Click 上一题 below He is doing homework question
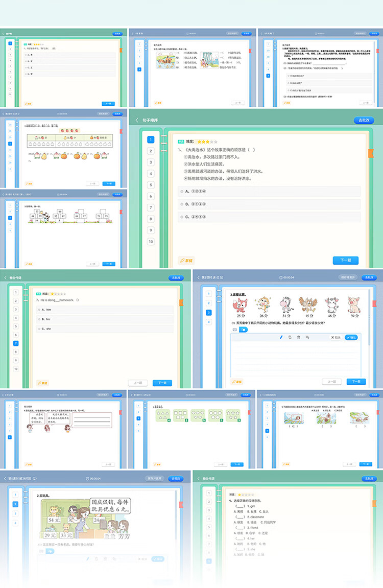The width and height of the screenshot is (383, 588). click(x=137, y=383)
